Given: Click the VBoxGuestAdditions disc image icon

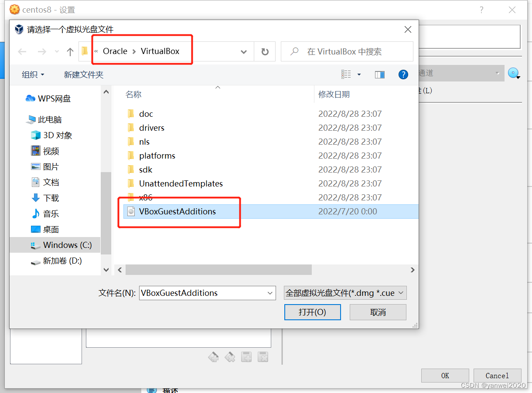Looking at the screenshot, I should 131,211.
